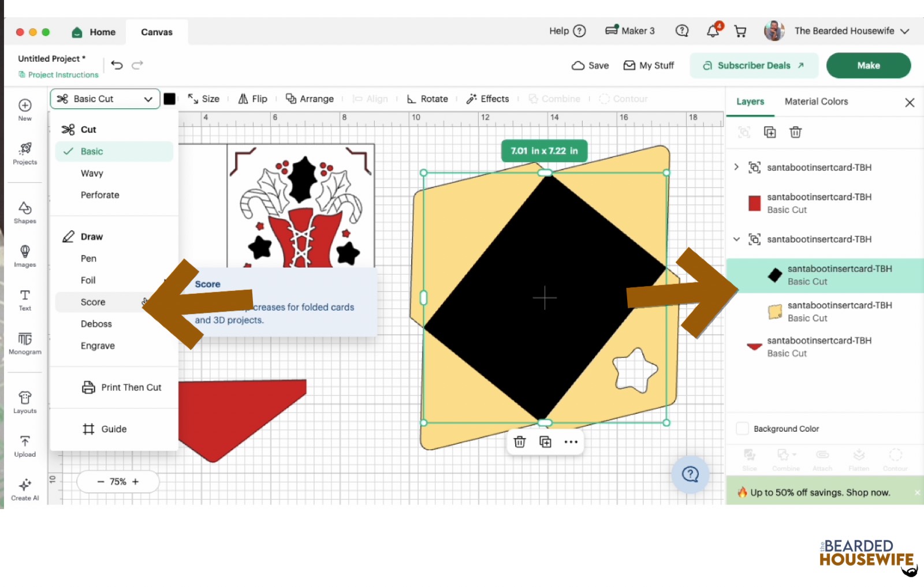The height and width of the screenshot is (587, 924).
Task: Open Subscriber Deals link
Action: coord(754,65)
